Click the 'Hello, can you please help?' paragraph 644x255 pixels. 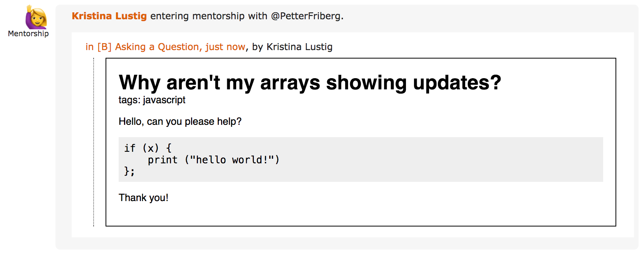coord(180,122)
